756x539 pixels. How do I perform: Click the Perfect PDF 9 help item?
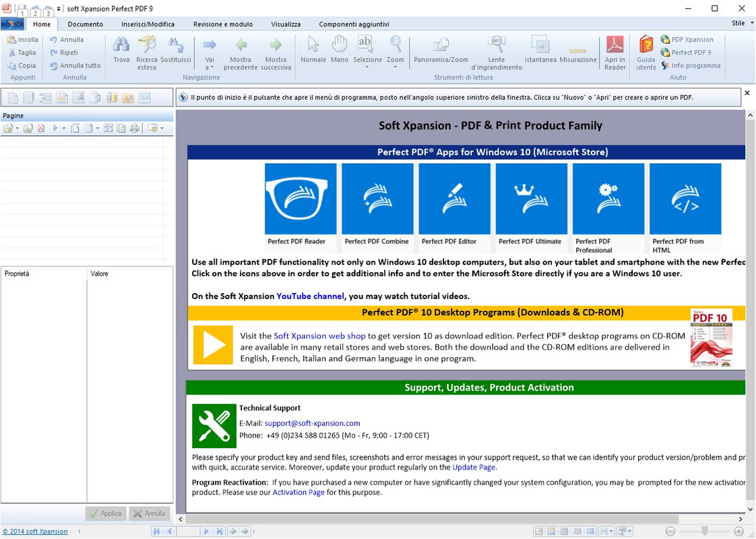click(x=686, y=53)
